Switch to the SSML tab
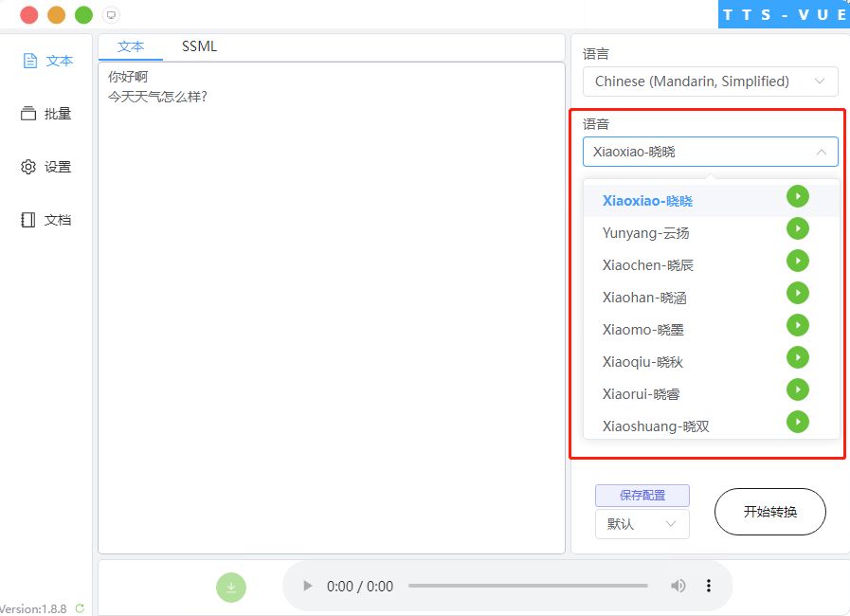The height and width of the screenshot is (616, 850). point(199,46)
